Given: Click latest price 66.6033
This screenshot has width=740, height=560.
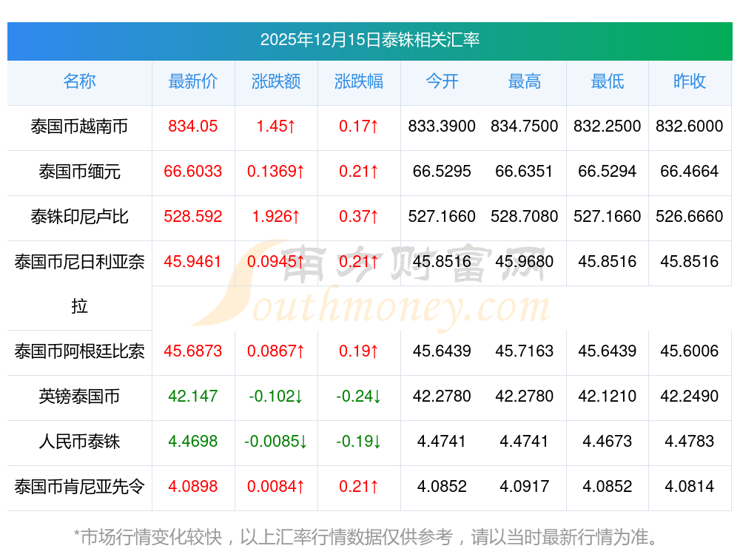Looking at the screenshot, I should [193, 172].
